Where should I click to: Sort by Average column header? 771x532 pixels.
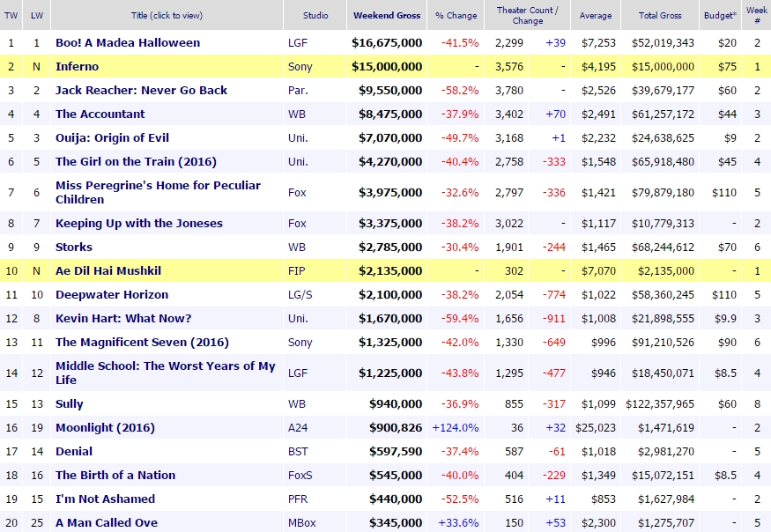[596, 15]
